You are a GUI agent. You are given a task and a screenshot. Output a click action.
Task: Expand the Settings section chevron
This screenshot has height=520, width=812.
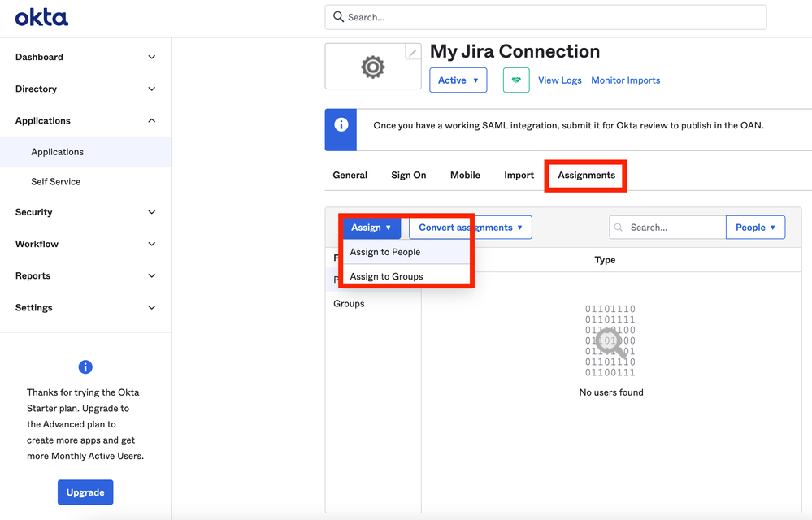152,307
